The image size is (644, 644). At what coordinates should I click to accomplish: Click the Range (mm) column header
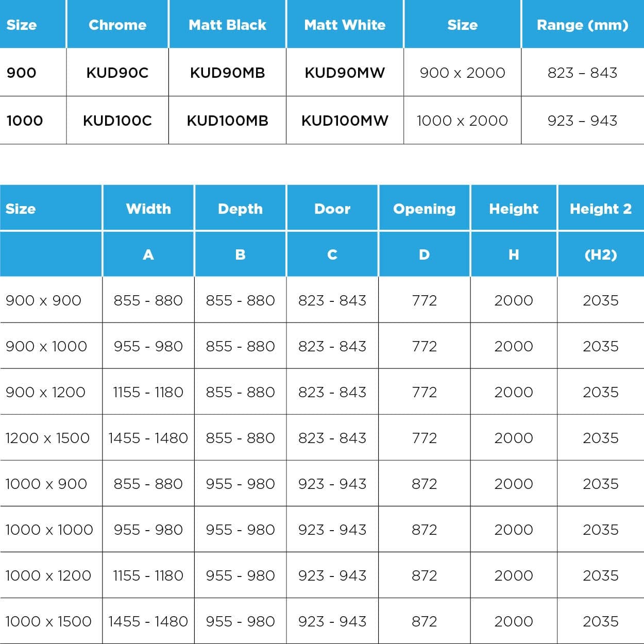pyautogui.click(x=583, y=25)
